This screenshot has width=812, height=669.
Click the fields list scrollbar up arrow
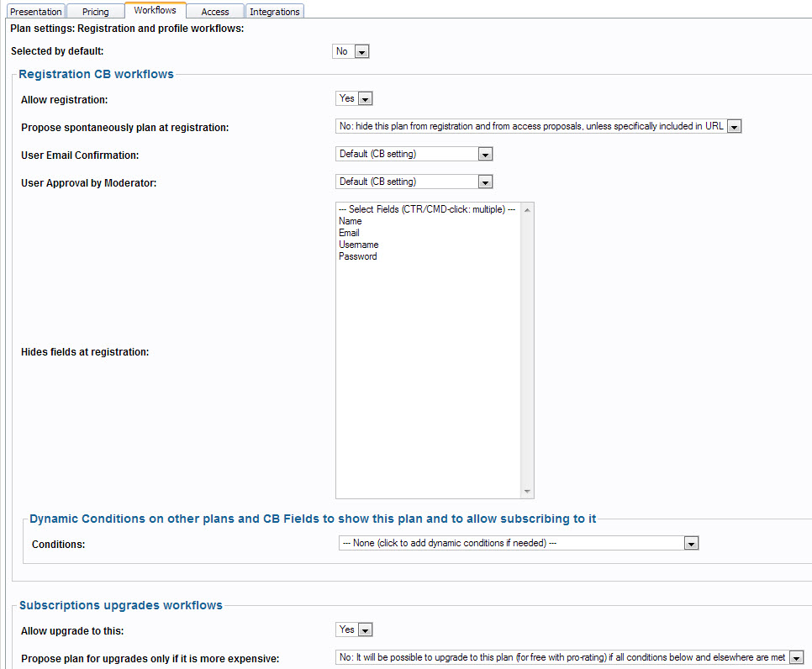point(527,209)
